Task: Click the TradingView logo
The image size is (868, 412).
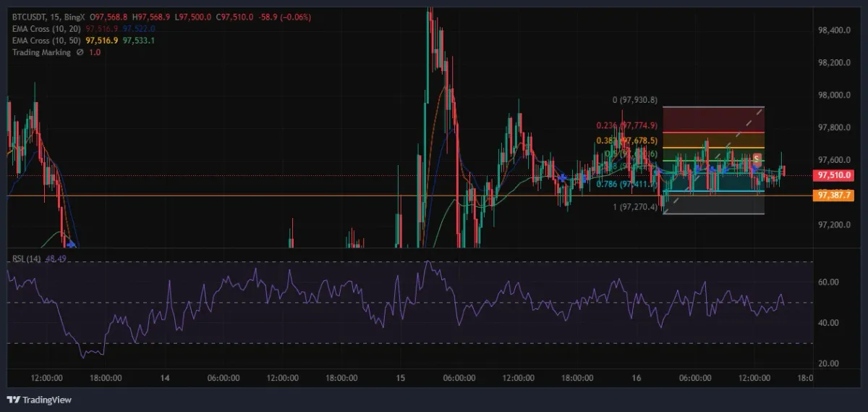Action: tap(40, 400)
